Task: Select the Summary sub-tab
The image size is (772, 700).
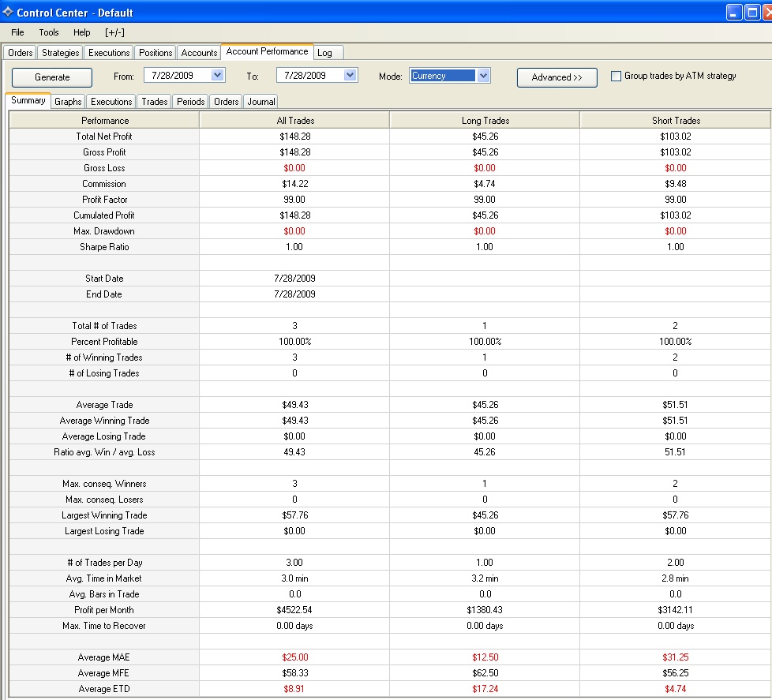Action: point(28,100)
